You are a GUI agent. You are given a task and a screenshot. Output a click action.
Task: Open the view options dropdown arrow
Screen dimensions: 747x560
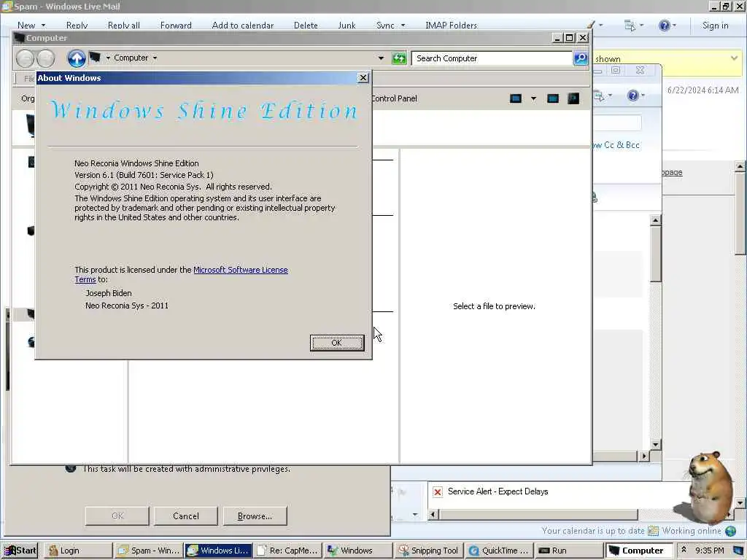click(x=533, y=98)
